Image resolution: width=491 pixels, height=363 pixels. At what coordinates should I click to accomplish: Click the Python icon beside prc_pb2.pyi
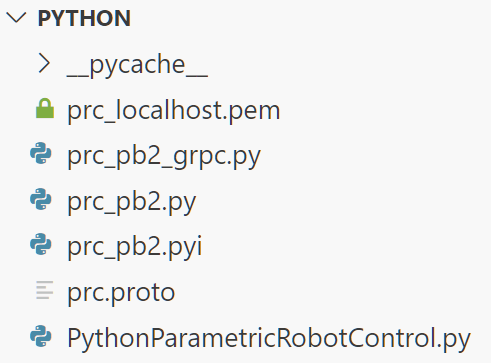click(41, 244)
